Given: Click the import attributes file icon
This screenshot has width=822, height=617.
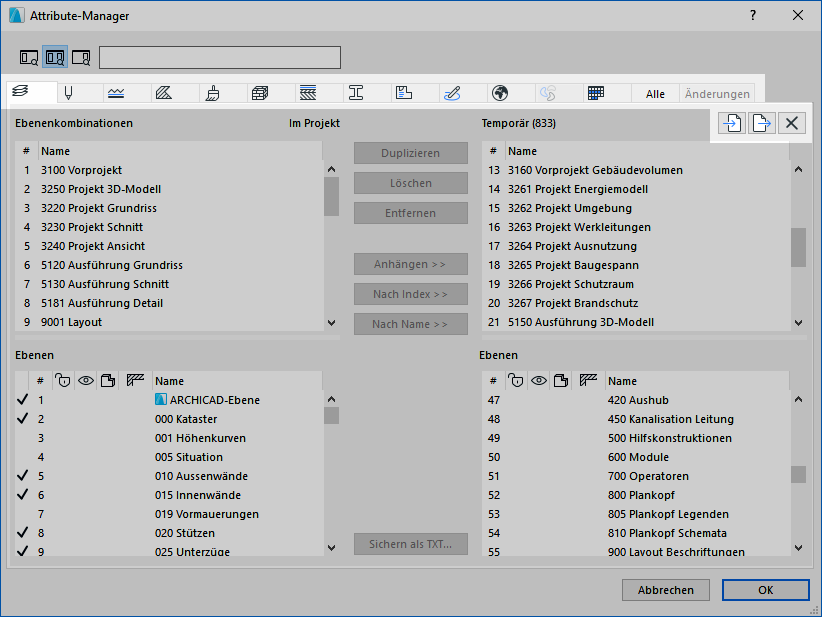Looking at the screenshot, I should [x=731, y=123].
